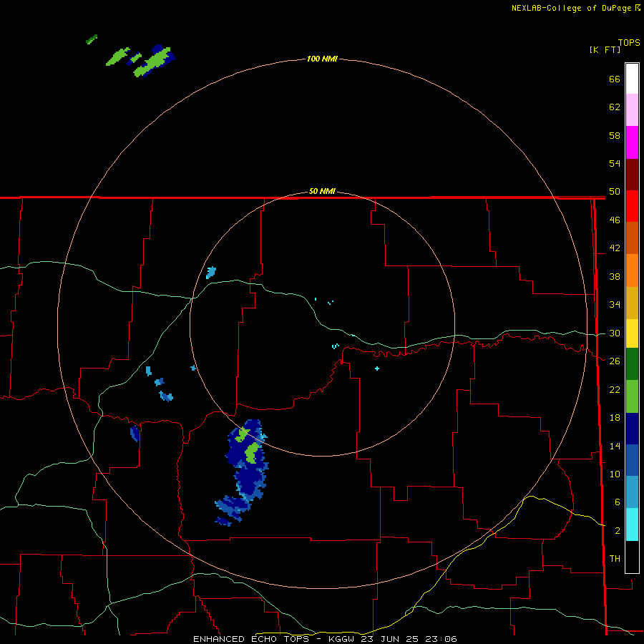The height and width of the screenshot is (644, 644).
Task: Click the black TH threshold swatch
Action: click(x=632, y=557)
